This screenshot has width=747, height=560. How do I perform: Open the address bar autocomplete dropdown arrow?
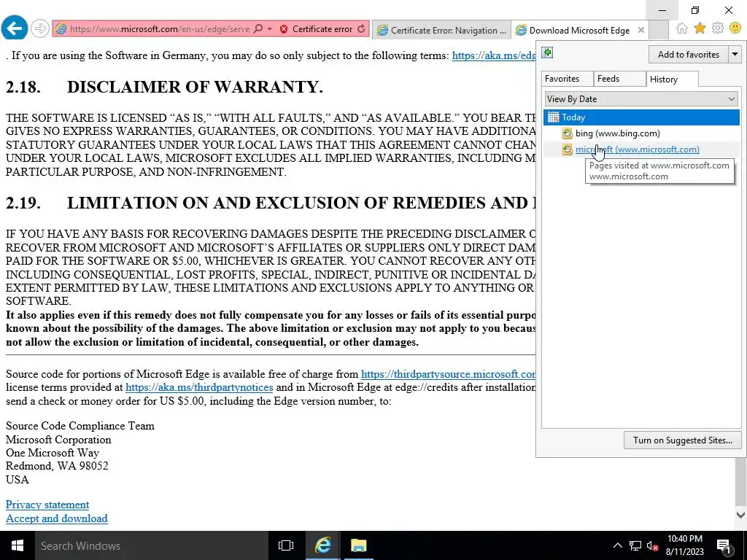pyautogui.click(x=269, y=29)
